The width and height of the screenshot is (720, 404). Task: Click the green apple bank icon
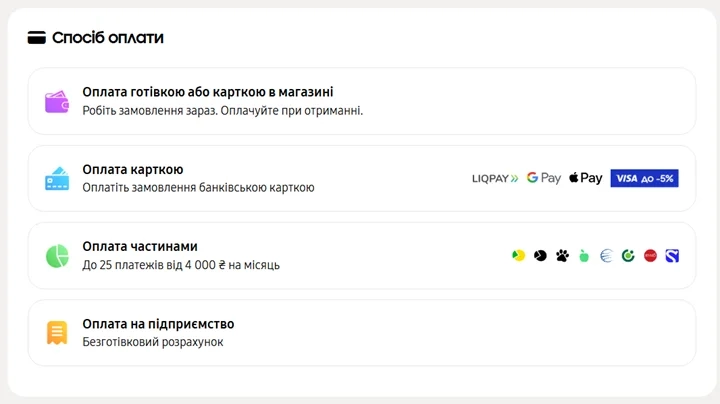click(584, 256)
